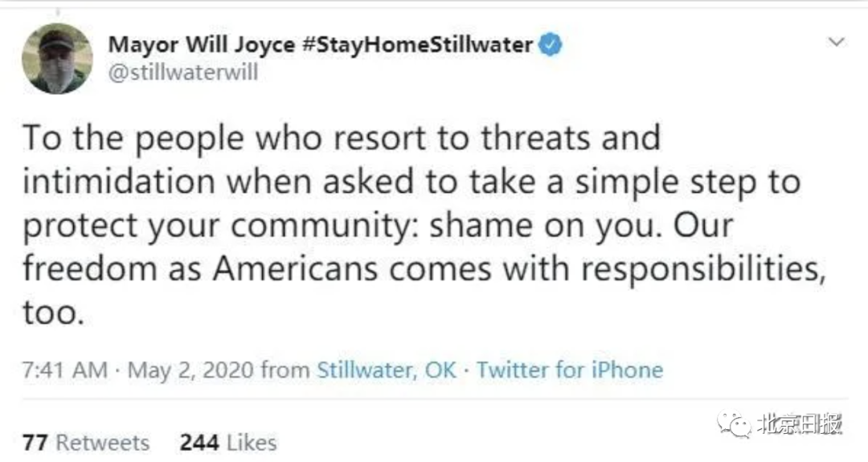The width and height of the screenshot is (868, 462).
Task: Click the word 'intimidation' in the tweet
Action: (119, 182)
